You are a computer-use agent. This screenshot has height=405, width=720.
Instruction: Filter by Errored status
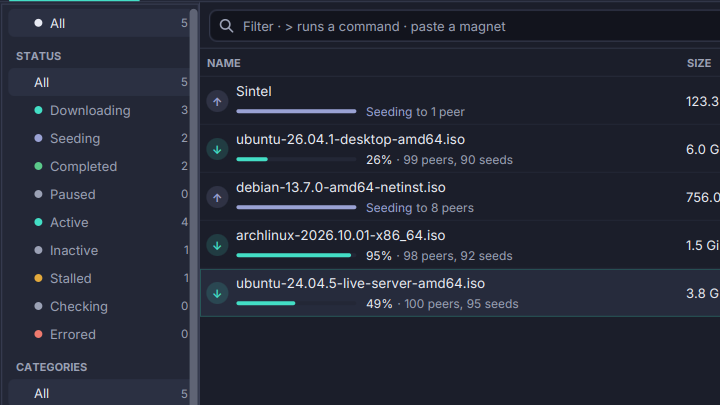(x=99, y=334)
